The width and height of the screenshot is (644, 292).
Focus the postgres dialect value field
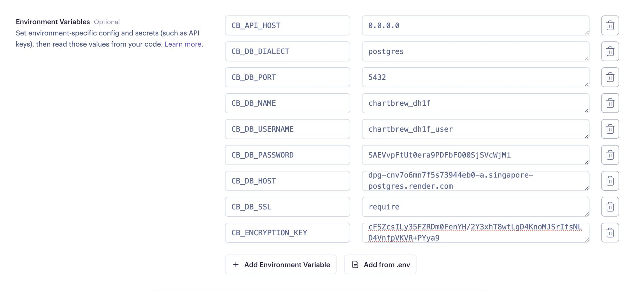(x=475, y=51)
